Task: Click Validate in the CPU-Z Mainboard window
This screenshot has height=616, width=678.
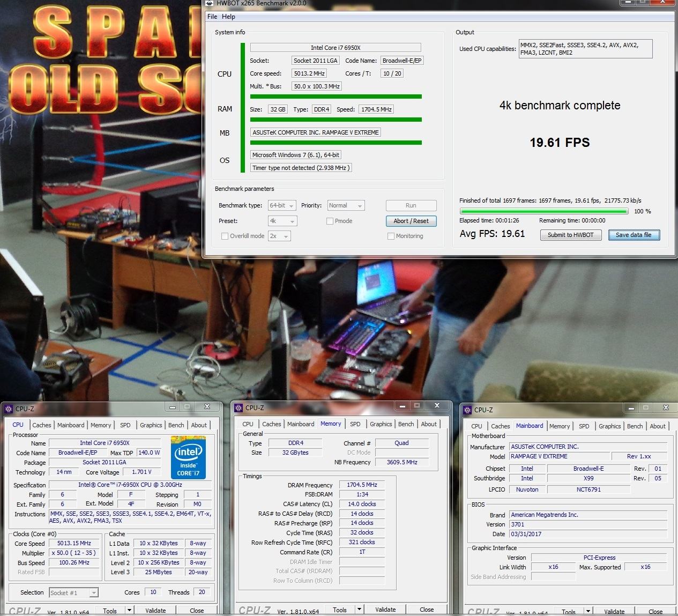Action: (614, 611)
